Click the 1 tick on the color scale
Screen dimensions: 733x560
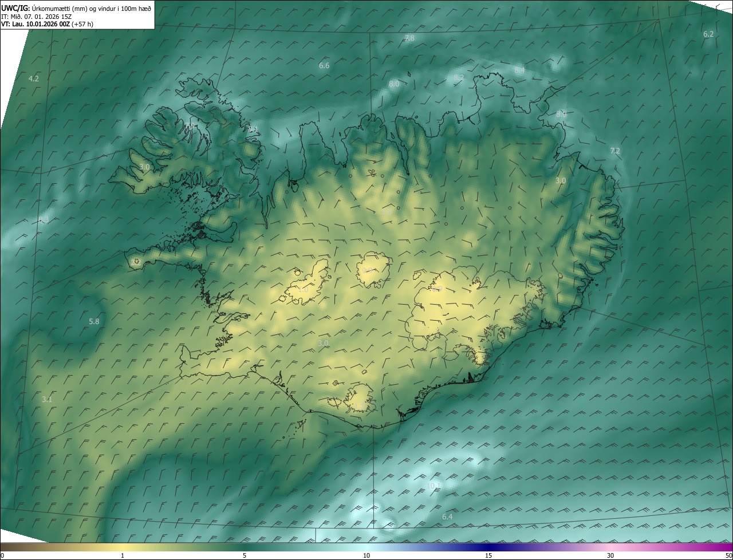[123, 556]
